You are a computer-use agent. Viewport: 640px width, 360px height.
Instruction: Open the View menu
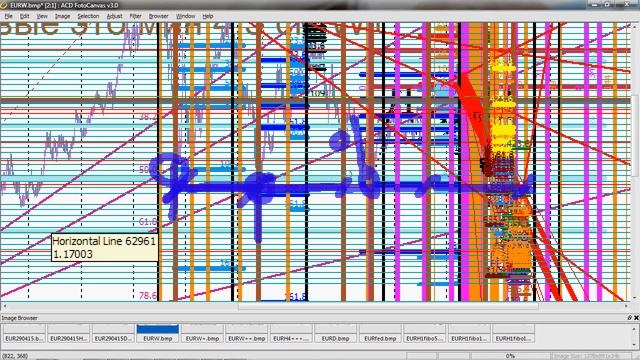(x=42, y=16)
